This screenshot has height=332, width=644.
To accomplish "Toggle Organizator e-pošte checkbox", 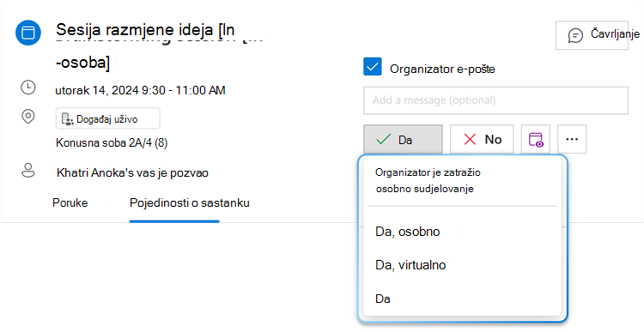I will tap(373, 67).
